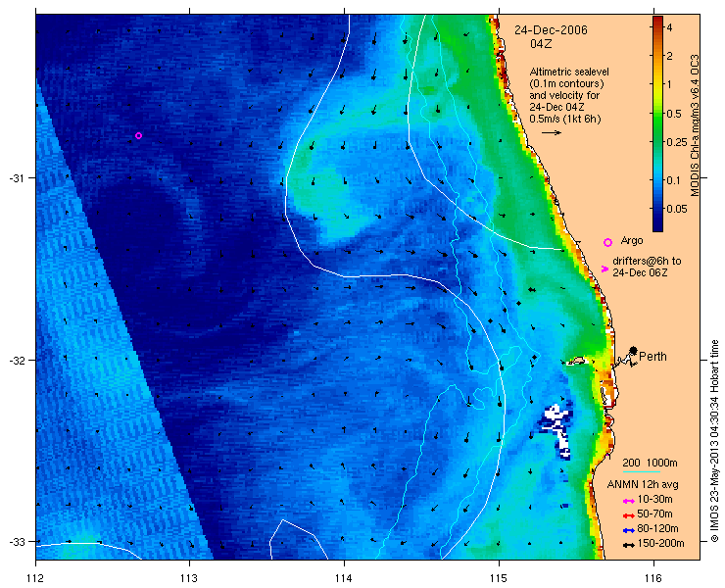
Task: Click the 0.5m/s (1kt 6h) text
Action: [x=565, y=119]
